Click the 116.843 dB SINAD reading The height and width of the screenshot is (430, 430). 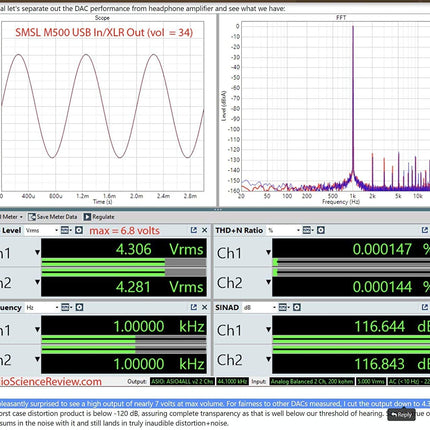[x=391, y=364]
